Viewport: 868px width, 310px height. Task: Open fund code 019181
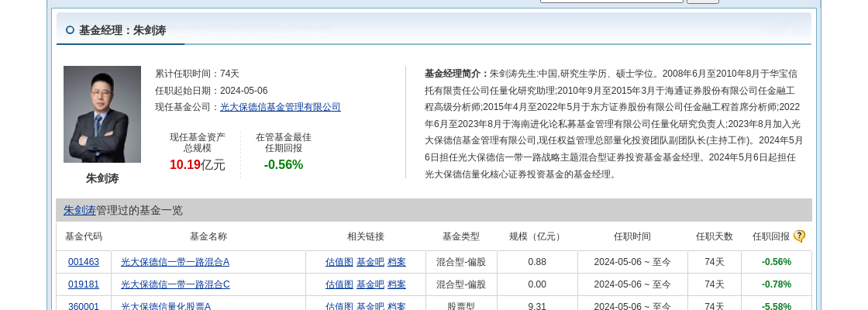84,284
